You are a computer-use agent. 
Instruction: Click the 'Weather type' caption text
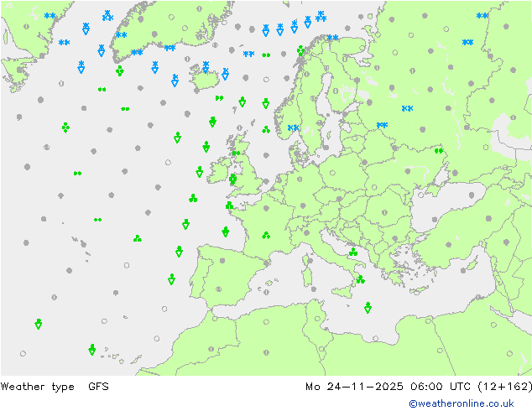click(37, 387)
